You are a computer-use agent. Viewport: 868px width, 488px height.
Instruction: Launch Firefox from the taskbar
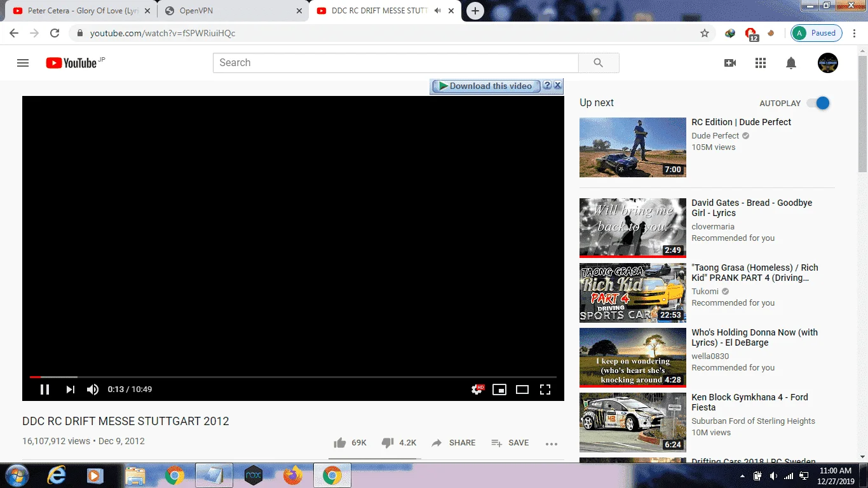[293, 475]
